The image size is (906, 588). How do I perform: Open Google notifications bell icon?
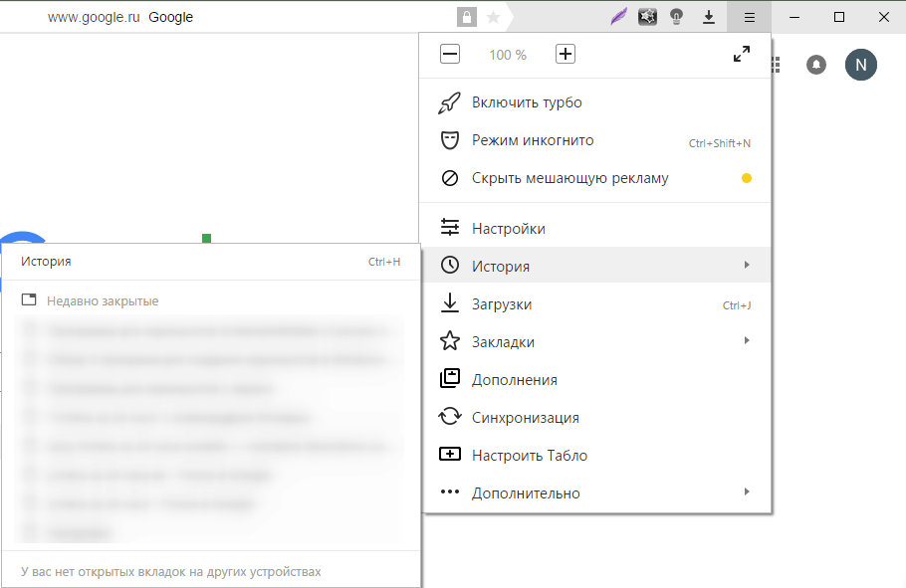click(x=815, y=65)
